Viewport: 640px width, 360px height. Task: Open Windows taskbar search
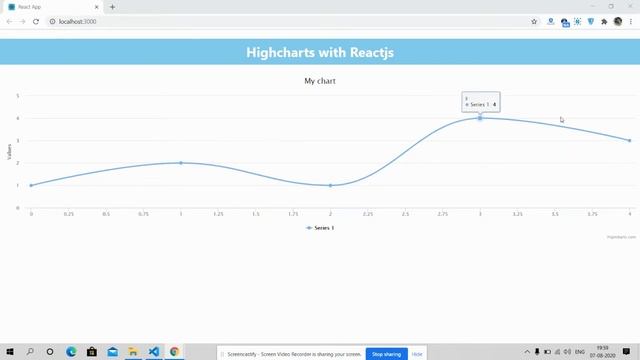tap(30, 351)
